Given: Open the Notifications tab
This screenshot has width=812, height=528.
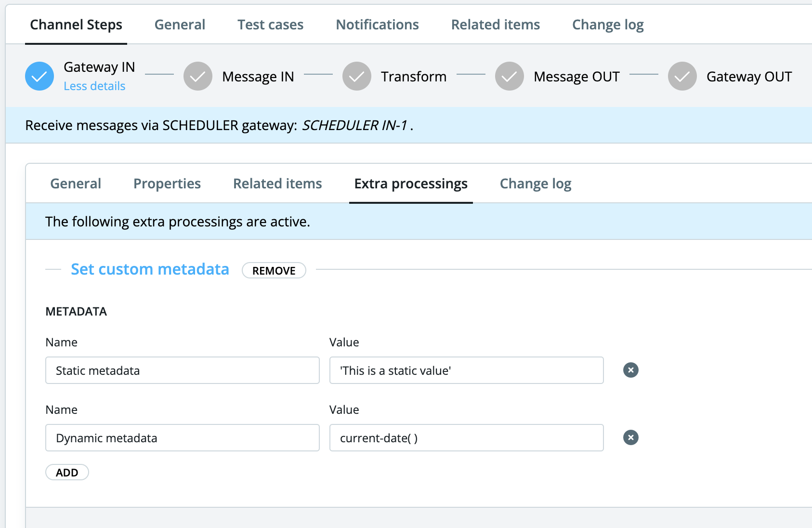Looking at the screenshot, I should click(377, 24).
